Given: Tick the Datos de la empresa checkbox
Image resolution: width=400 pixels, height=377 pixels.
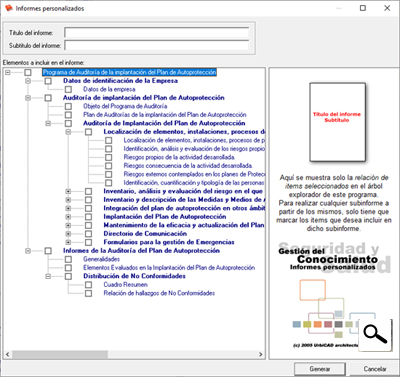Looking at the screenshot, I should [x=68, y=89].
